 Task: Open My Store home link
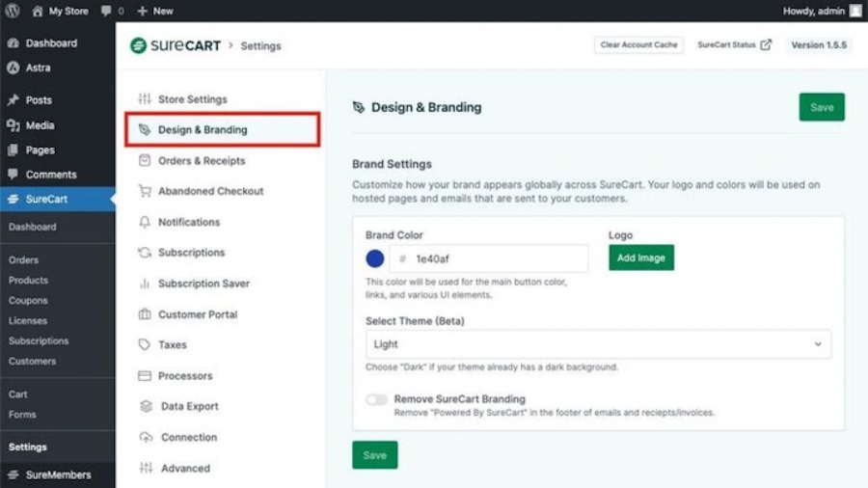point(60,11)
